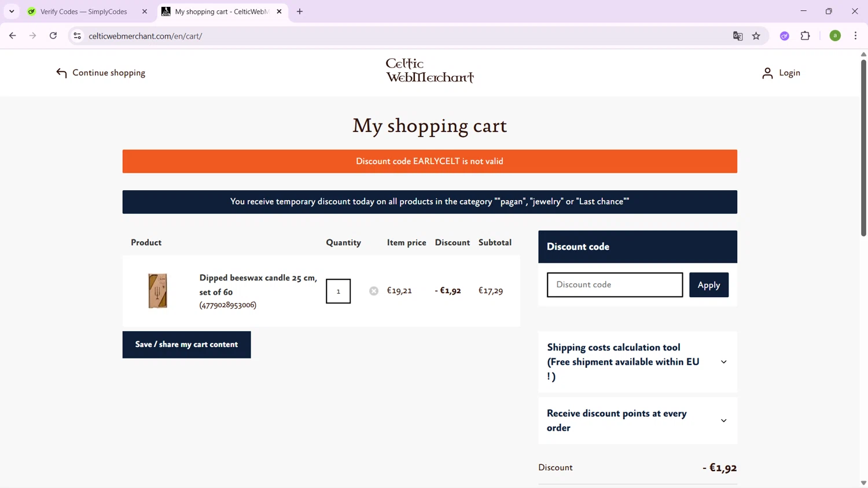Close the Verify Codes SimplyCodes tab
The width and height of the screenshot is (868, 488).
[145, 12]
